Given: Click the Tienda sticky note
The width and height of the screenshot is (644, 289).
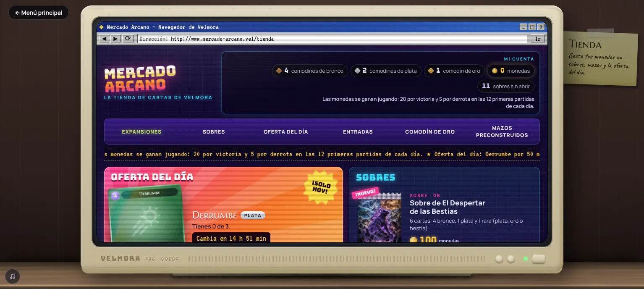Looking at the screenshot, I should 600,58.
